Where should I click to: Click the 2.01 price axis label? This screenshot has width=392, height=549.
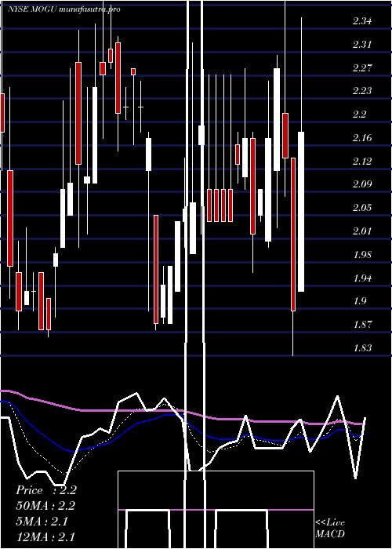pyautogui.click(x=362, y=231)
